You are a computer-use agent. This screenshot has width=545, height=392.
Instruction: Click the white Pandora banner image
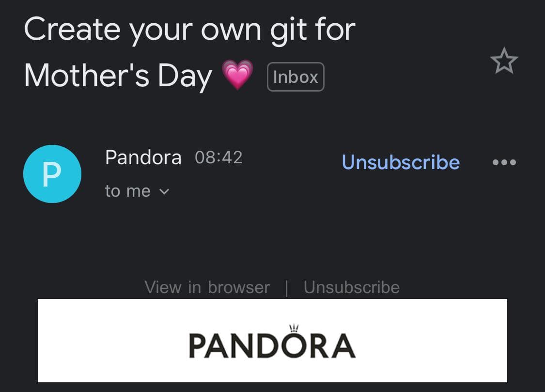tap(272, 340)
